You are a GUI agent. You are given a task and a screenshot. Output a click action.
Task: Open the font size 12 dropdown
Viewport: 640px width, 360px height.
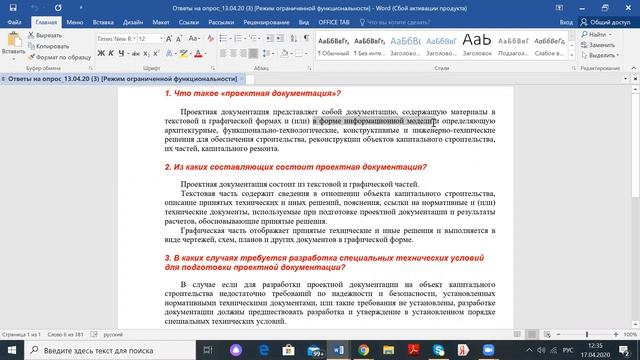point(161,39)
